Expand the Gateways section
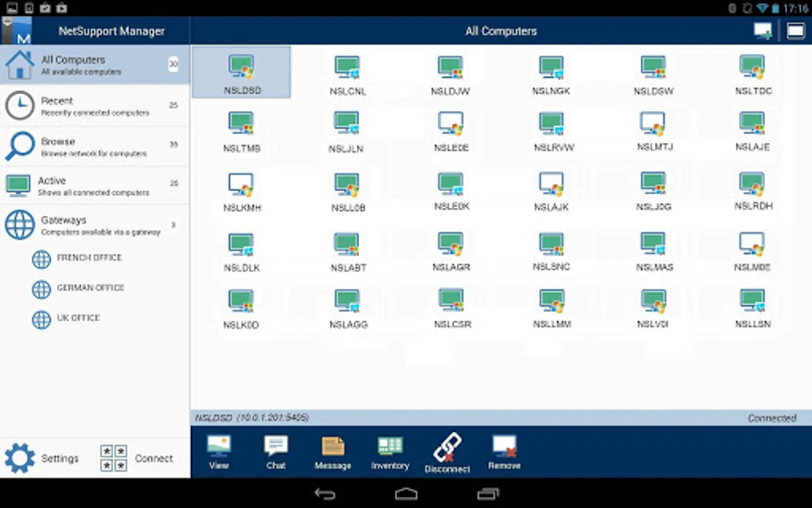The image size is (812, 508). click(x=95, y=225)
